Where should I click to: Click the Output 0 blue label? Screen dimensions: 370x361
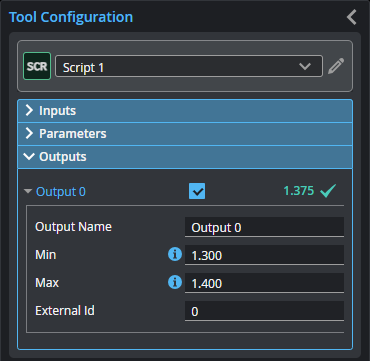[x=61, y=192]
